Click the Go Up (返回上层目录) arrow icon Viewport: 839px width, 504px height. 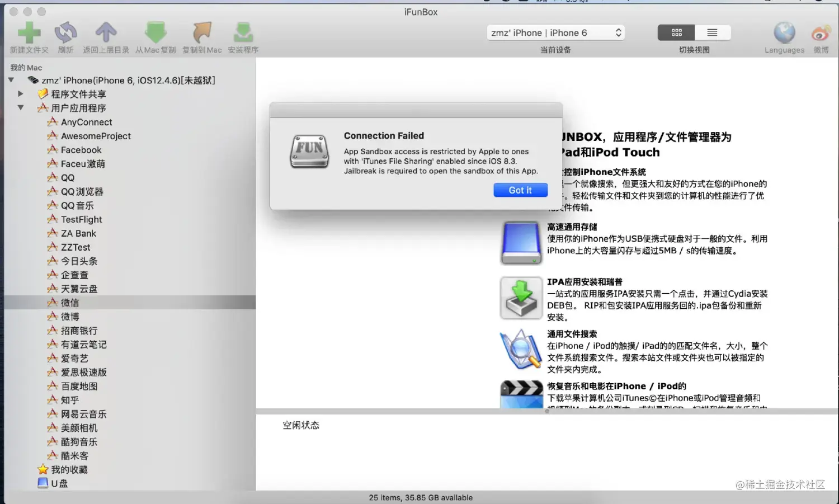106,32
